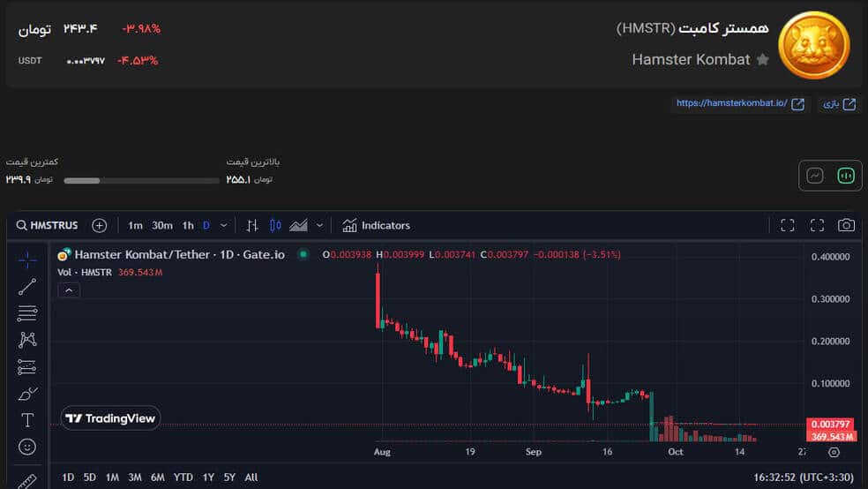
Task: Search symbol HMSTRUS
Action: pos(47,225)
